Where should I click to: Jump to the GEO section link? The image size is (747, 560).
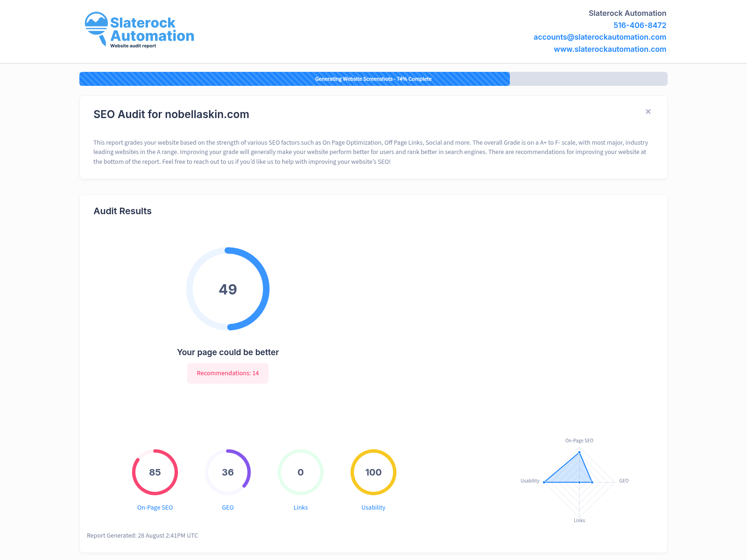(x=228, y=507)
